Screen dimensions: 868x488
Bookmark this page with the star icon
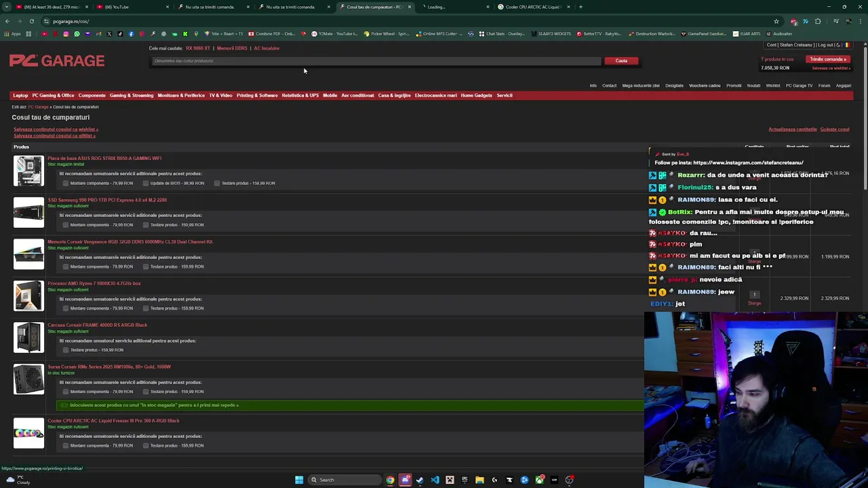pyautogui.click(x=776, y=21)
